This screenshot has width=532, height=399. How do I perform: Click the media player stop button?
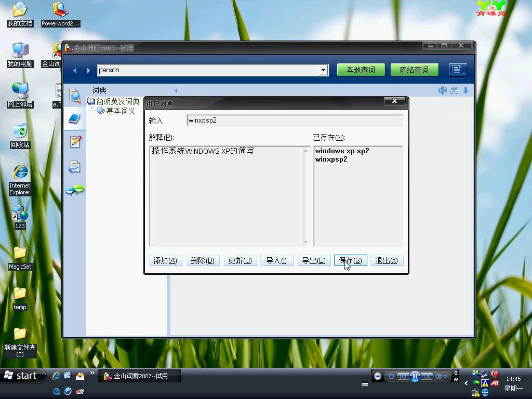pyautogui.click(x=391, y=376)
